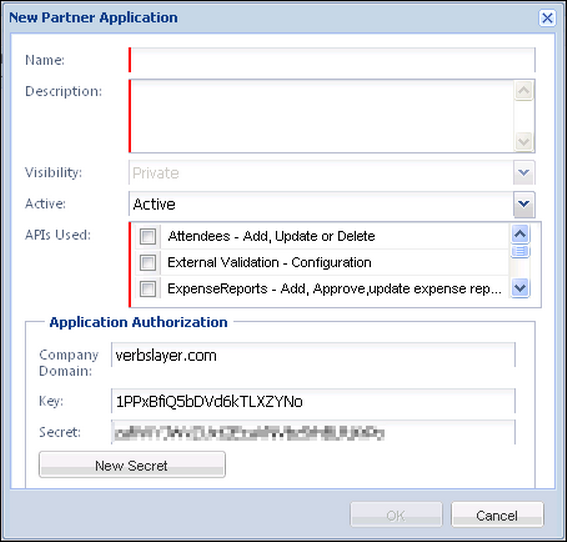Screen dimensions: 567x542
Task: Check the ExpenseReports API checkbox
Action: pos(148,289)
